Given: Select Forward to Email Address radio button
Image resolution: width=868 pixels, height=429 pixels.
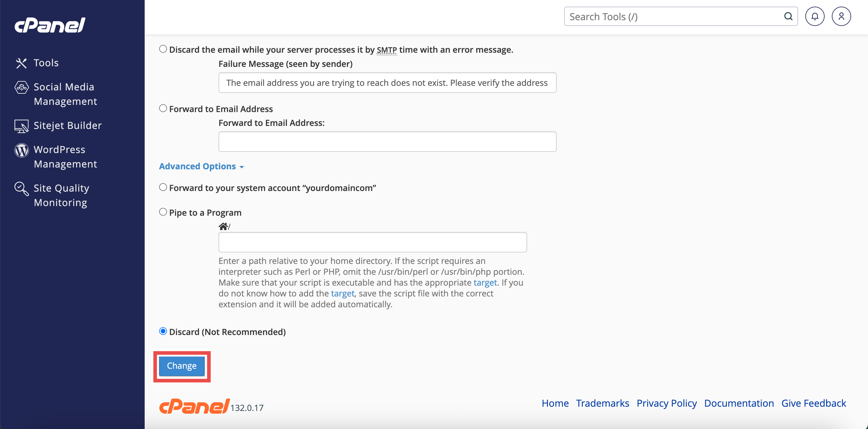Looking at the screenshot, I should pyautogui.click(x=163, y=108).
